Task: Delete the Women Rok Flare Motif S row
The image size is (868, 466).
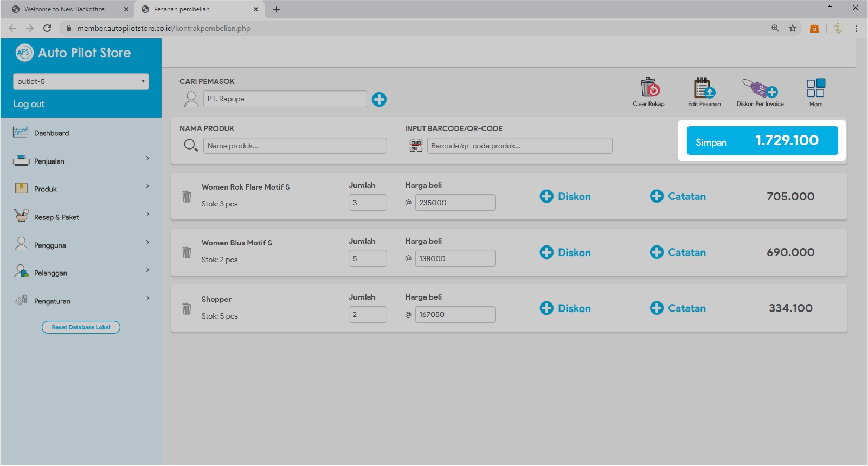Action: [x=187, y=197]
